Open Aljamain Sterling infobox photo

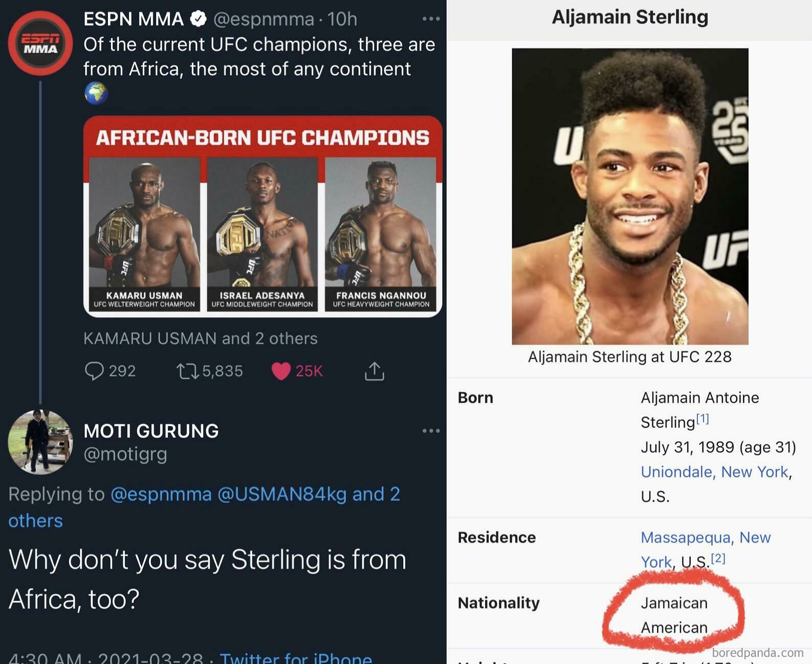(x=630, y=196)
